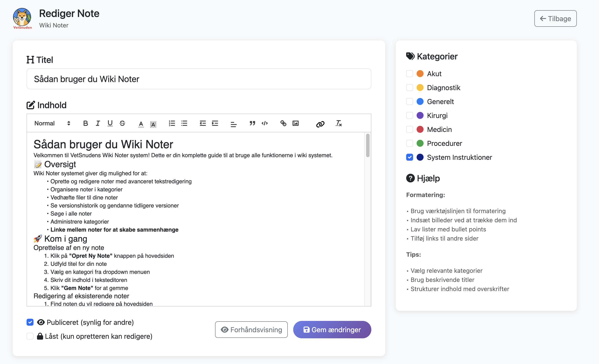Save changes with Gem ændringer
Screen dimensions: 599x364
click(x=332, y=329)
